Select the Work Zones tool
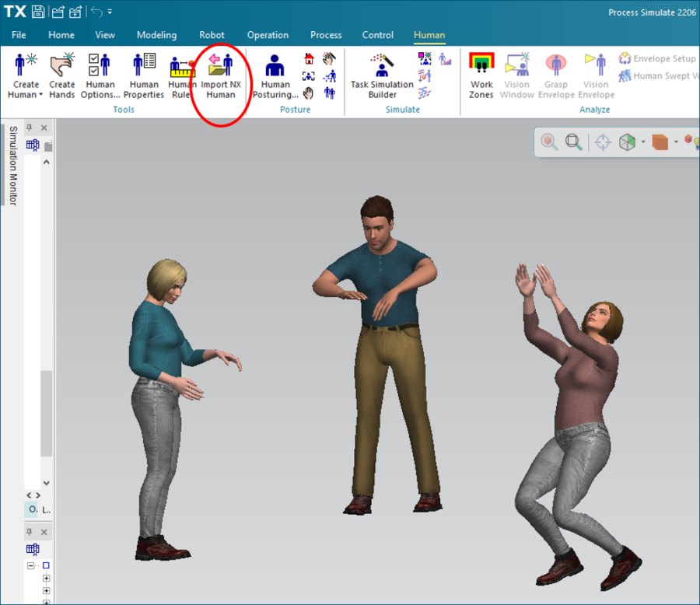 coord(481,76)
